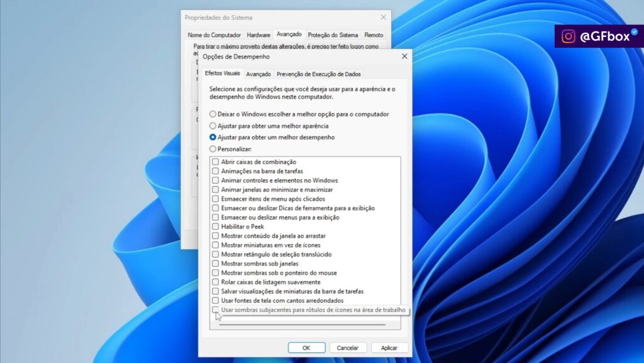This screenshot has height=363, width=644.
Task: Close the Opções de Desempenho dialog
Action: coord(404,56)
